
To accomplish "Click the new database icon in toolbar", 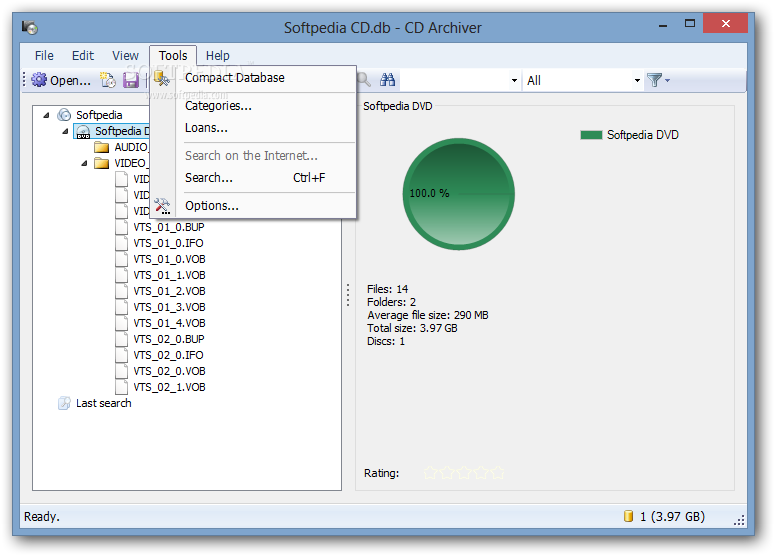I will [108, 80].
